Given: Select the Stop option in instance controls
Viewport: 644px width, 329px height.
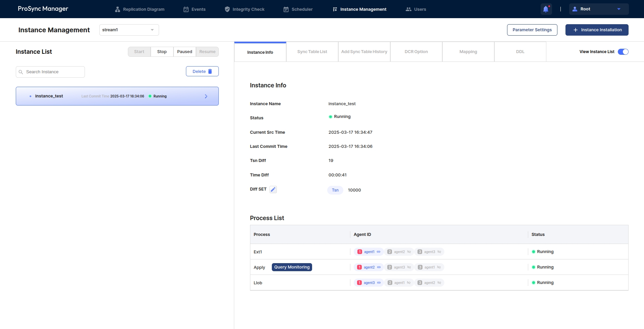Looking at the screenshot, I should (x=162, y=52).
